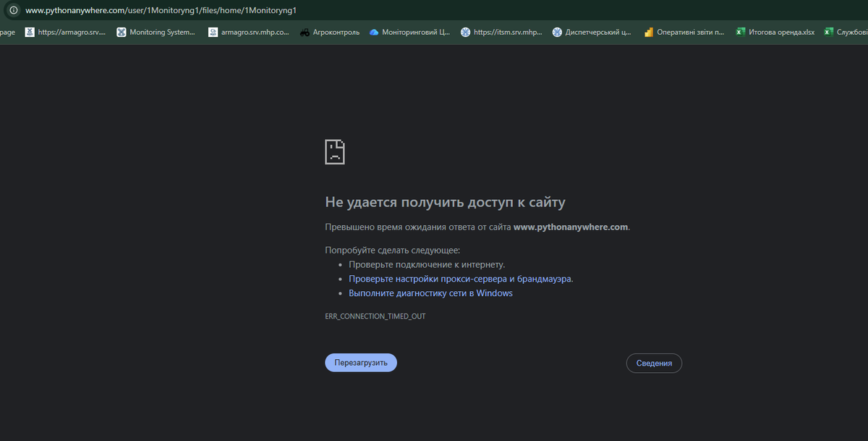Open the Службові Excel bookmark

click(846, 32)
